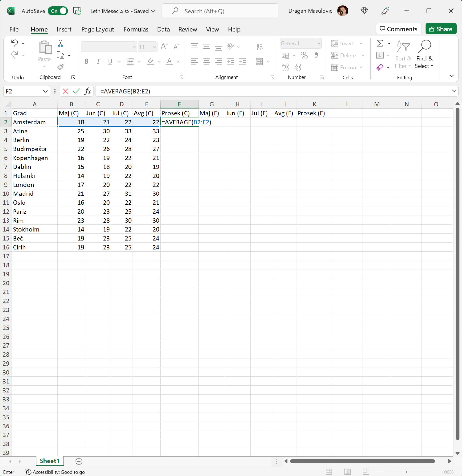Click the AutoSum sigma icon
This screenshot has width=462, height=476.
380,44
